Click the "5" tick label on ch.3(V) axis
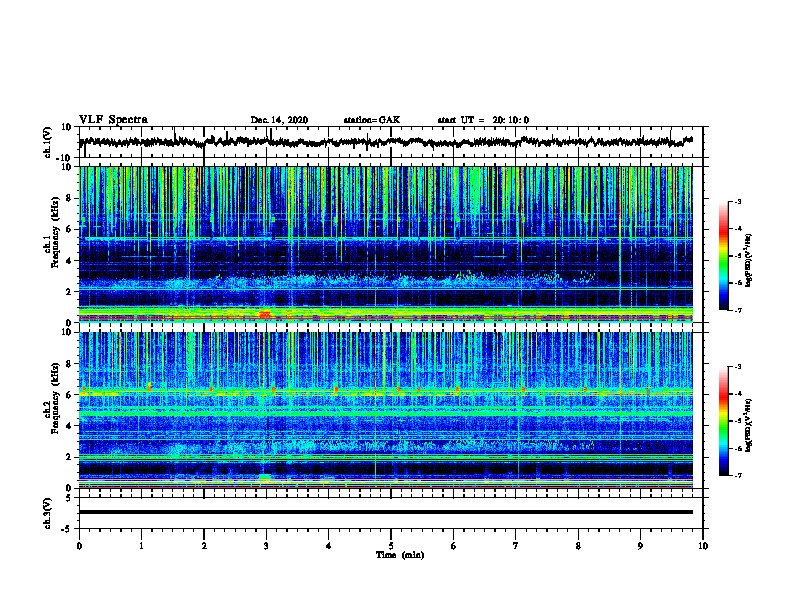Image resolution: width=792 pixels, height=612 pixels. click(69, 498)
